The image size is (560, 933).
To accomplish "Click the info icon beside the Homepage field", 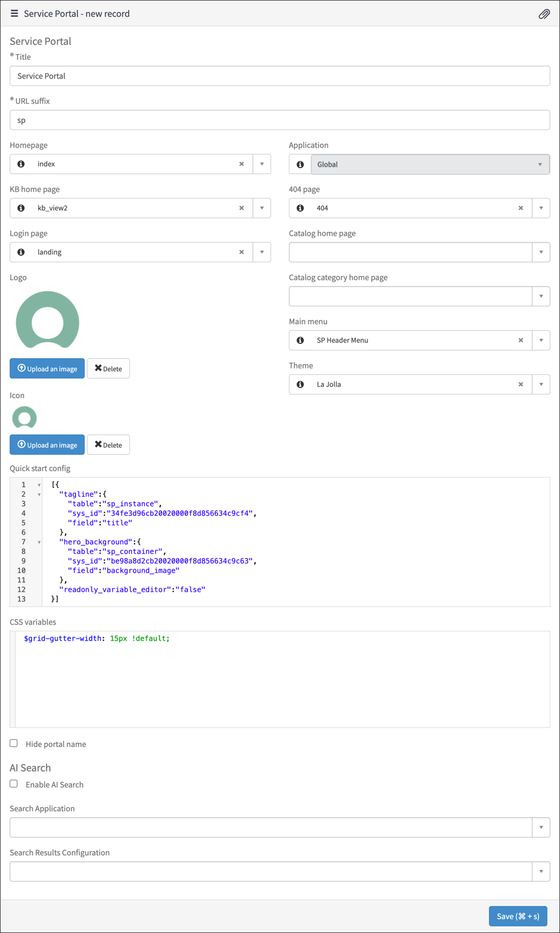I will click(x=21, y=163).
